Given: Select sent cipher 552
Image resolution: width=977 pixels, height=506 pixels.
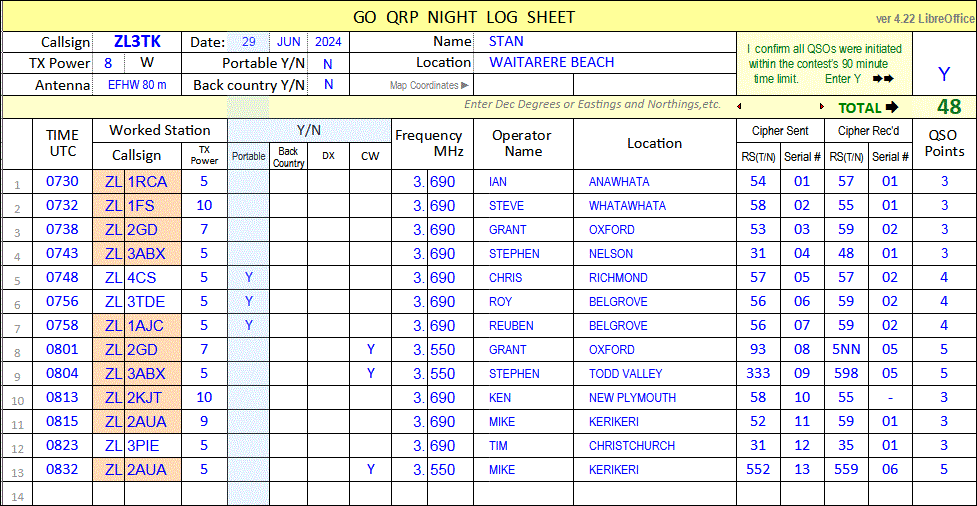Looking at the screenshot, I should pyautogui.click(x=758, y=470).
